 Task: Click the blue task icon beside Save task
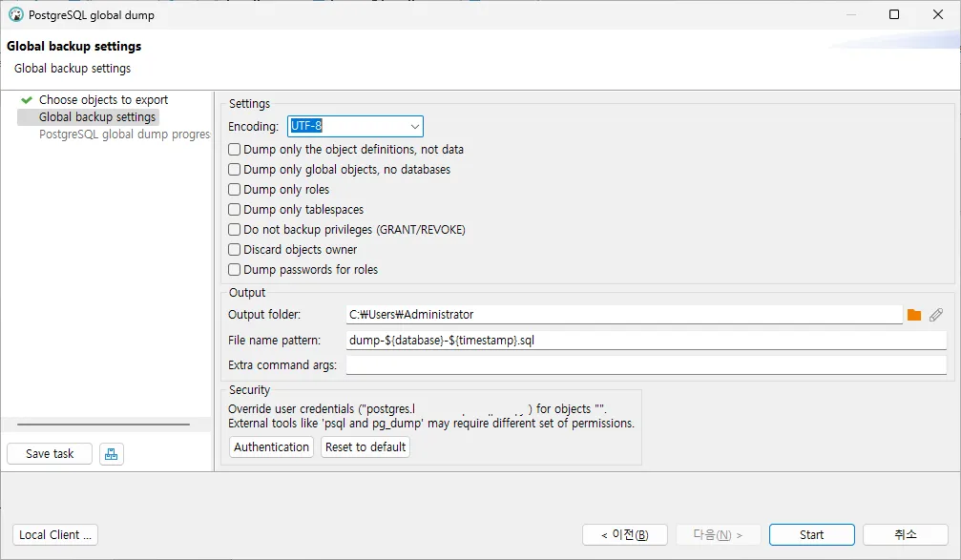112,453
